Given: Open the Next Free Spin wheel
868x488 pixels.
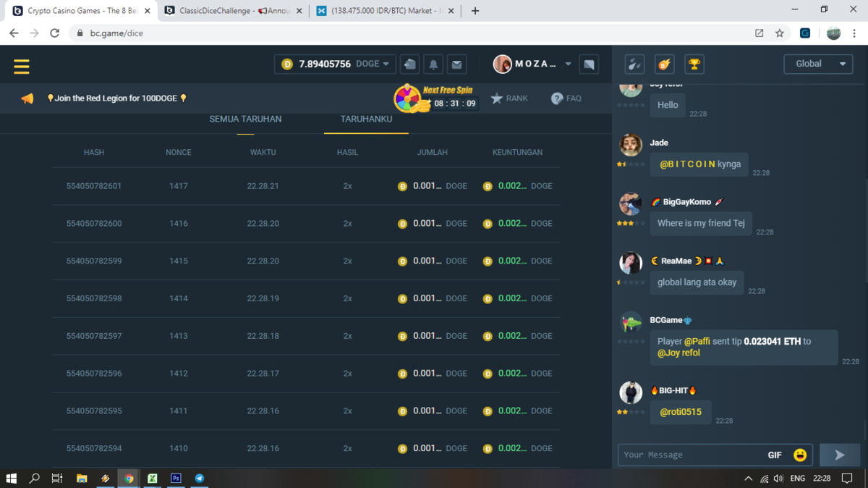Looking at the screenshot, I should 409,98.
